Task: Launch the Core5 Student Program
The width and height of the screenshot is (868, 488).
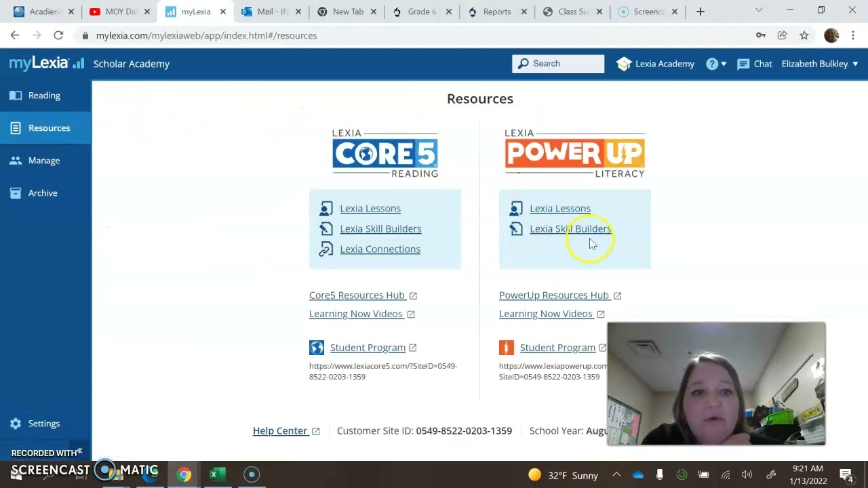Action: pos(373,348)
